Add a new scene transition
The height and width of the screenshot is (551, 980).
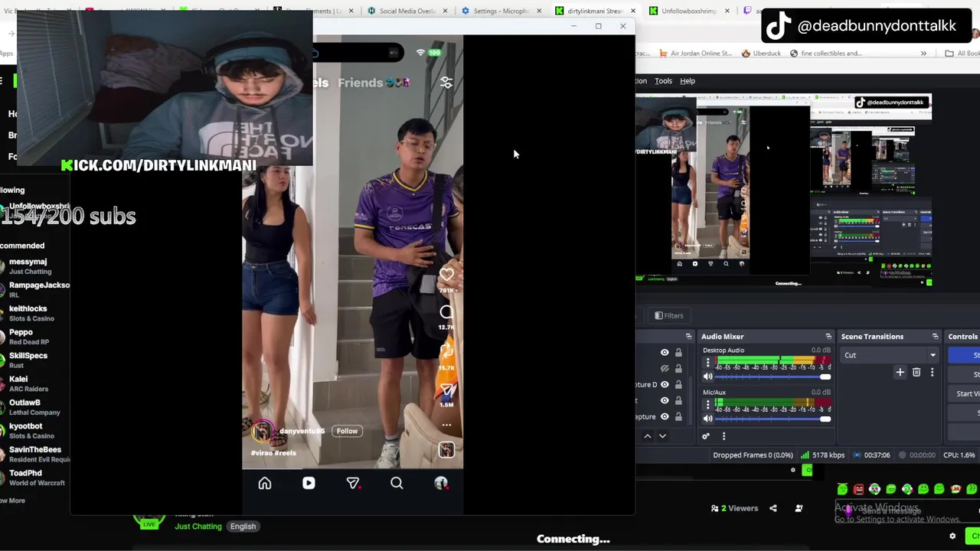tap(900, 372)
